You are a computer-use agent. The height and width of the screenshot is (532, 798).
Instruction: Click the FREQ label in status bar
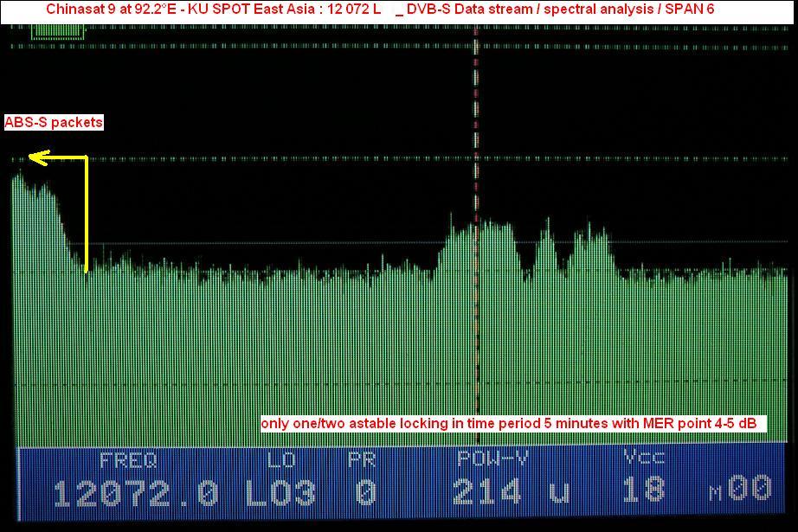point(128,460)
